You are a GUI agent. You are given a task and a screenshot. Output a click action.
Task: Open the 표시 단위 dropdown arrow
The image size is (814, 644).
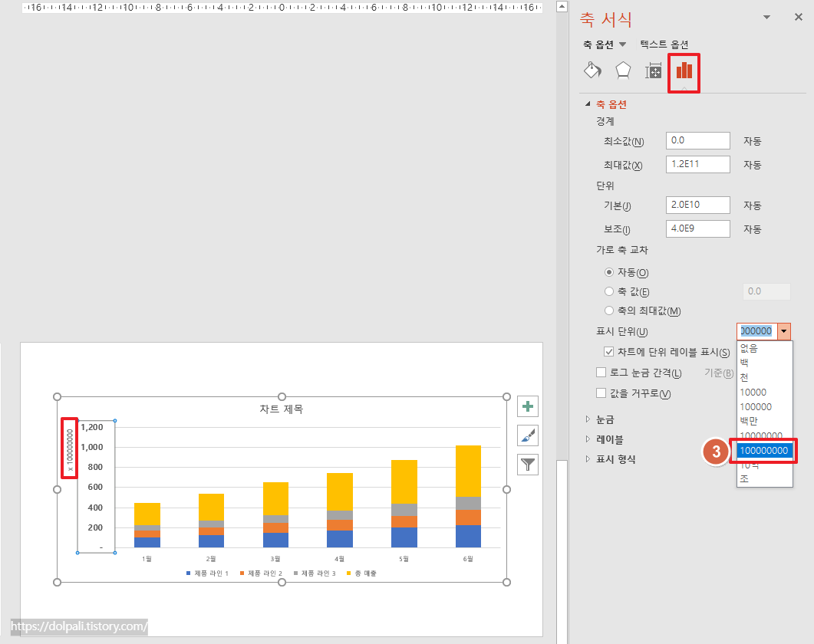point(783,331)
